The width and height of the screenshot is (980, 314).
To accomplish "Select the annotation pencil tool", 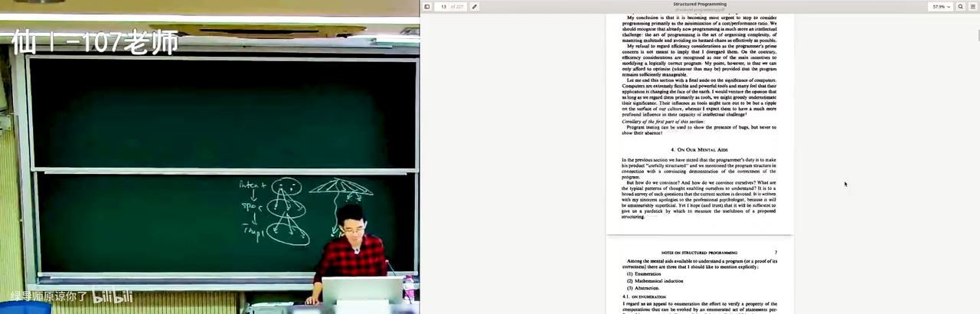I will (x=474, y=6).
